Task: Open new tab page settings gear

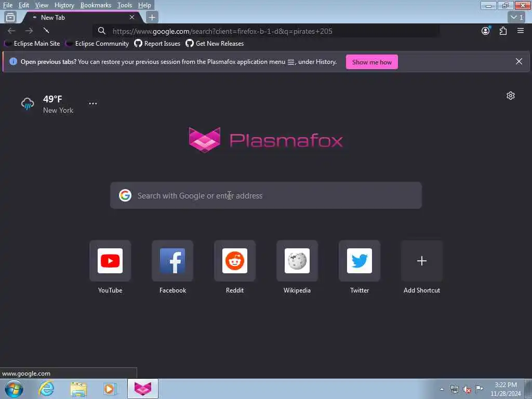Action: coord(511,96)
